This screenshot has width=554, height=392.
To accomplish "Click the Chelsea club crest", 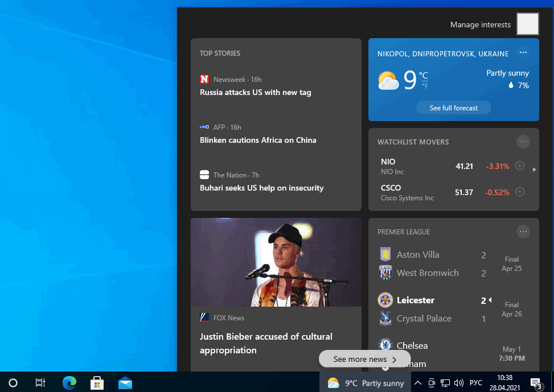I will tap(385, 345).
